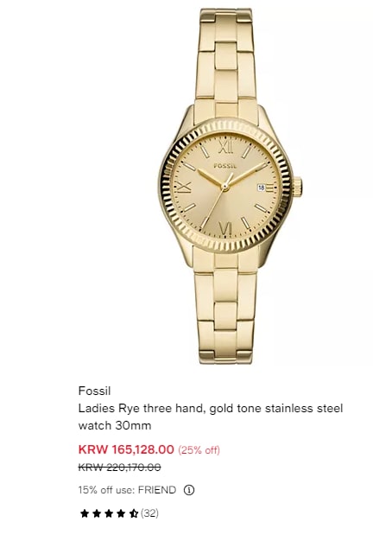Click the third rating star
392x560 pixels.
coord(109,513)
